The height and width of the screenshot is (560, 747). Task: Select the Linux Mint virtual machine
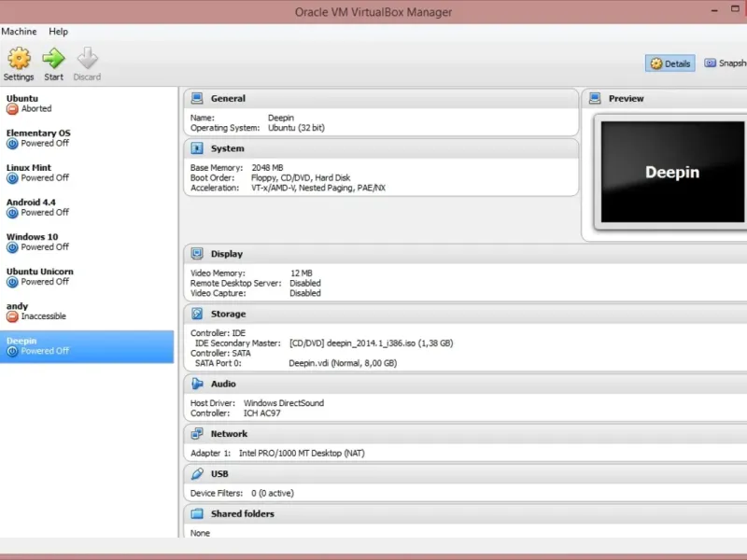pyautogui.click(x=87, y=173)
